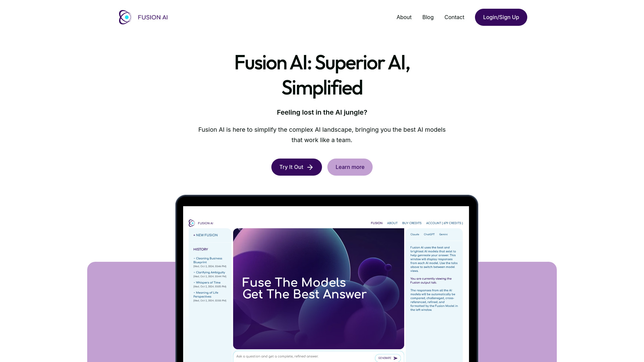Expand the Cleaning Business Blueprint entry
The image size is (644, 362).
click(x=208, y=260)
